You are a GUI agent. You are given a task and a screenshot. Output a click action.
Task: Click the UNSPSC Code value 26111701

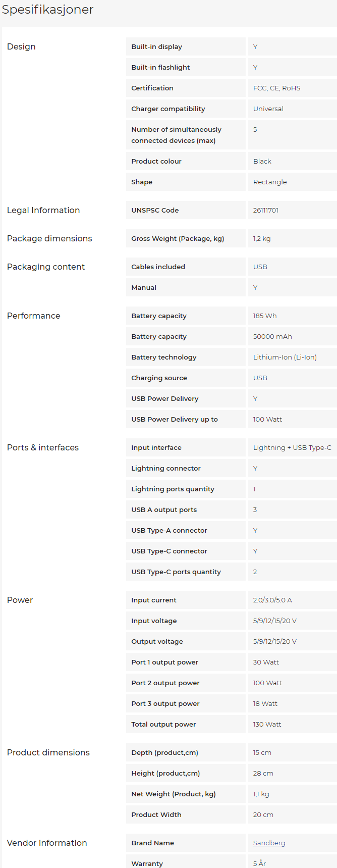(x=266, y=210)
